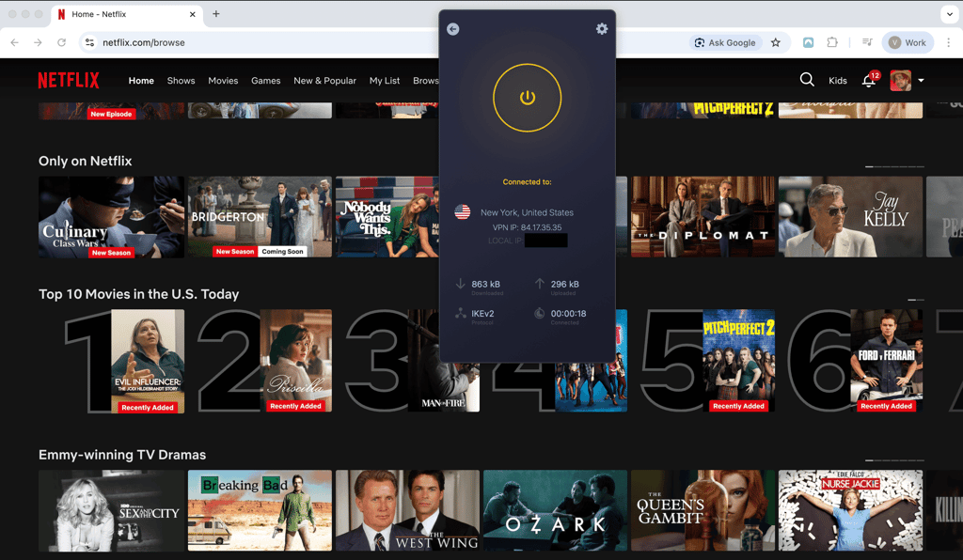Open Netflix notifications bell
Viewport: 963px width, 560px height.
coord(869,81)
